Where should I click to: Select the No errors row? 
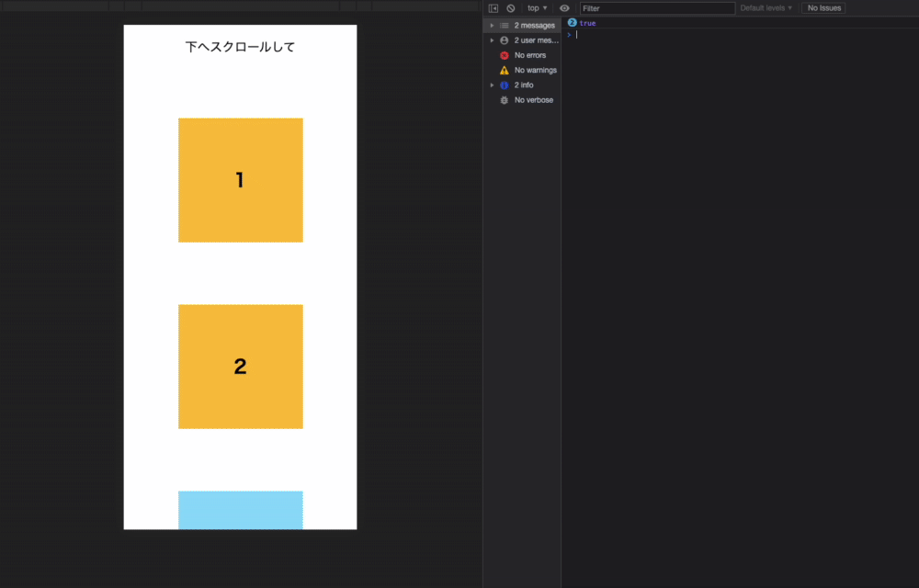click(x=522, y=55)
